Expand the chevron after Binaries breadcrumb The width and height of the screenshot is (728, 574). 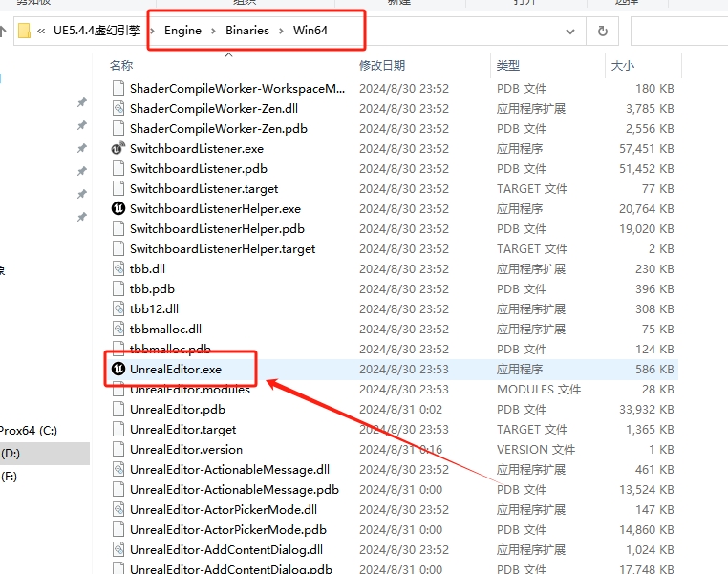point(270,31)
